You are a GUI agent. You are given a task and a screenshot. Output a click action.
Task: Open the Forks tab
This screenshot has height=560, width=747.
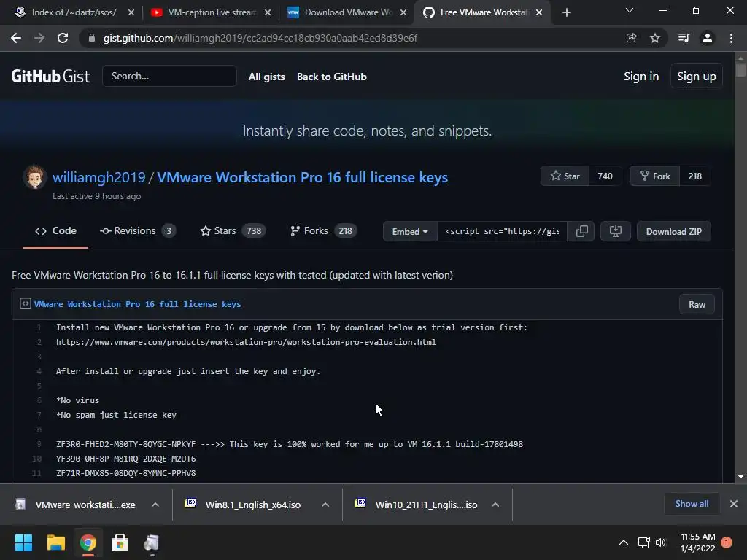(x=323, y=231)
